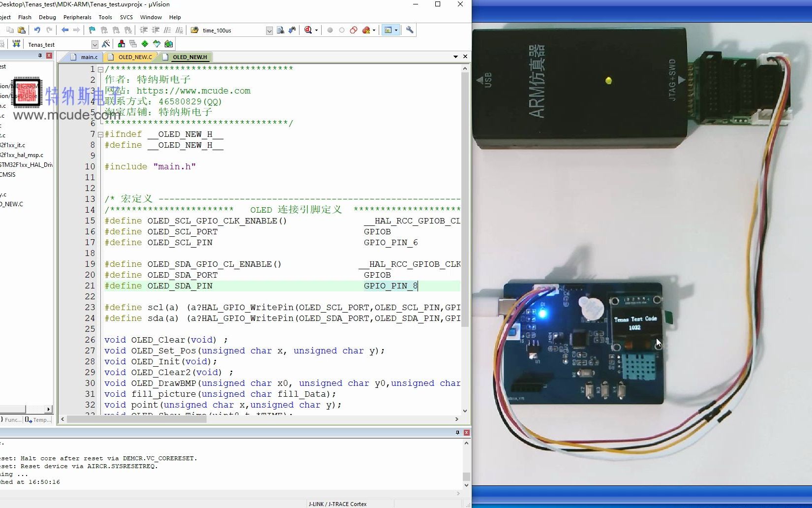Open the Window menu

click(151, 17)
